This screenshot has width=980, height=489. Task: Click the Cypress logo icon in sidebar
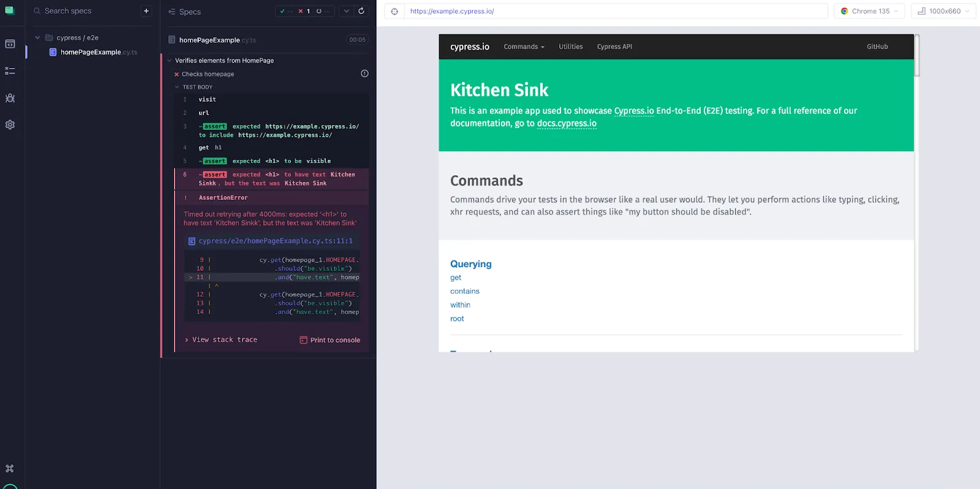click(10, 10)
